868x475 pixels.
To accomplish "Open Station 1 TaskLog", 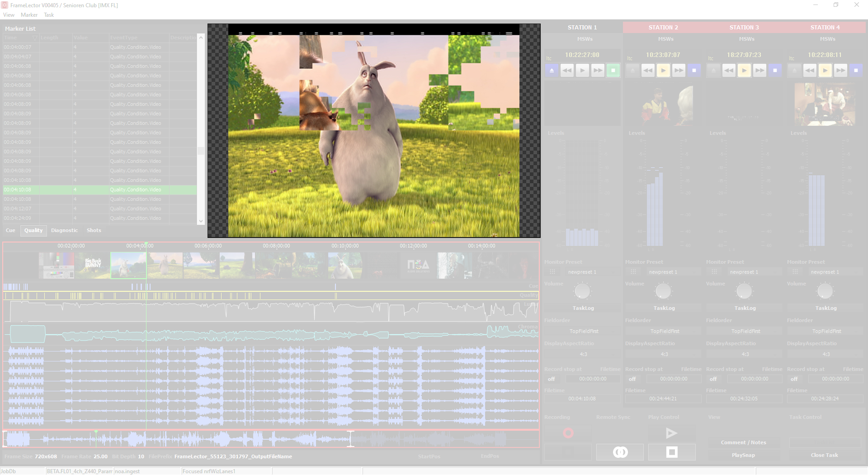I will tap(583, 308).
